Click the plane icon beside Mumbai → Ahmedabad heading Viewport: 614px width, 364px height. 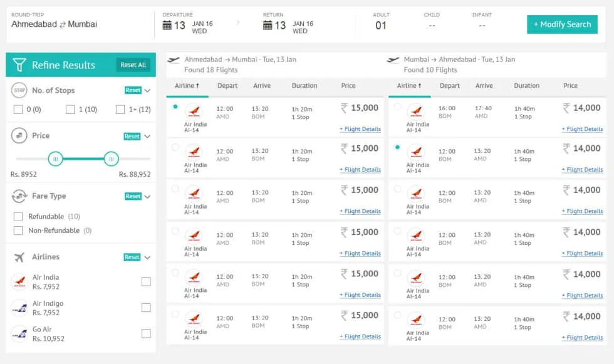393,60
